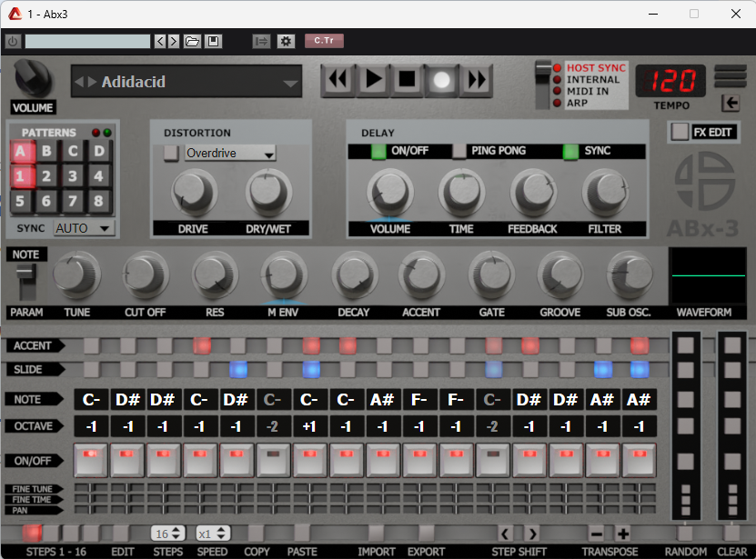Save preset with floppy disk icon
This screenshot has width=756, height=559.
[x=213, y=42]
